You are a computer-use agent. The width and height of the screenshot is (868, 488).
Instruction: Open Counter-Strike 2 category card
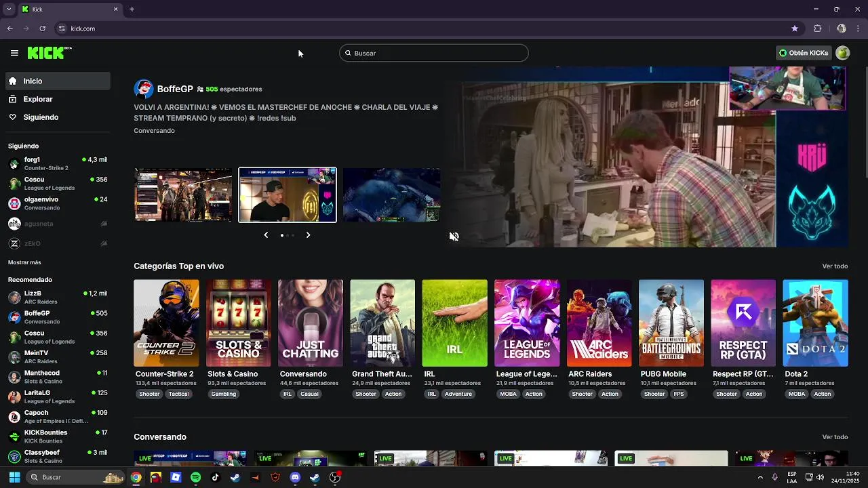pyautogui.click(x=166, y=323)
